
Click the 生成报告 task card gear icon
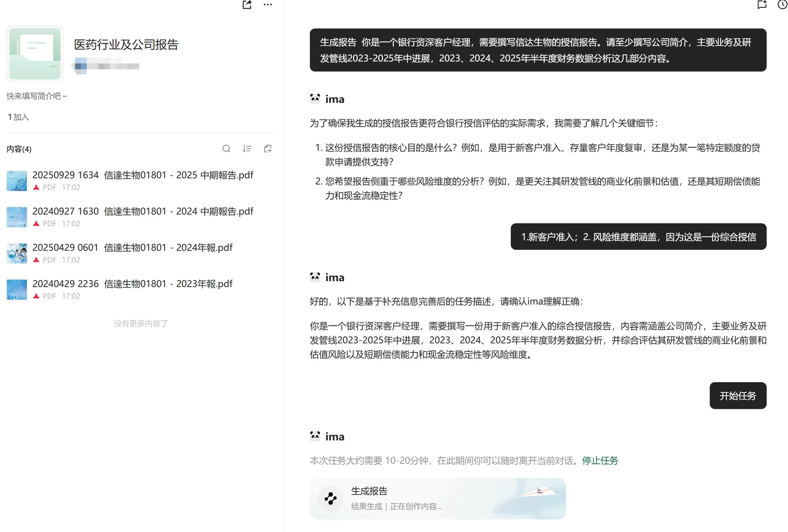[329, 499]
